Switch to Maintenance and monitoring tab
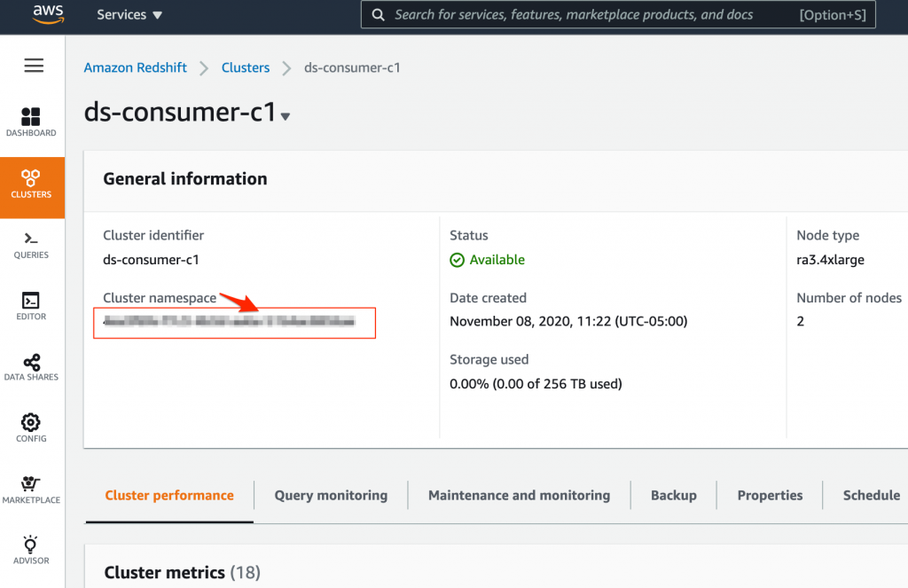Viewport: 908px width, 588px height. tap(519, 496)
